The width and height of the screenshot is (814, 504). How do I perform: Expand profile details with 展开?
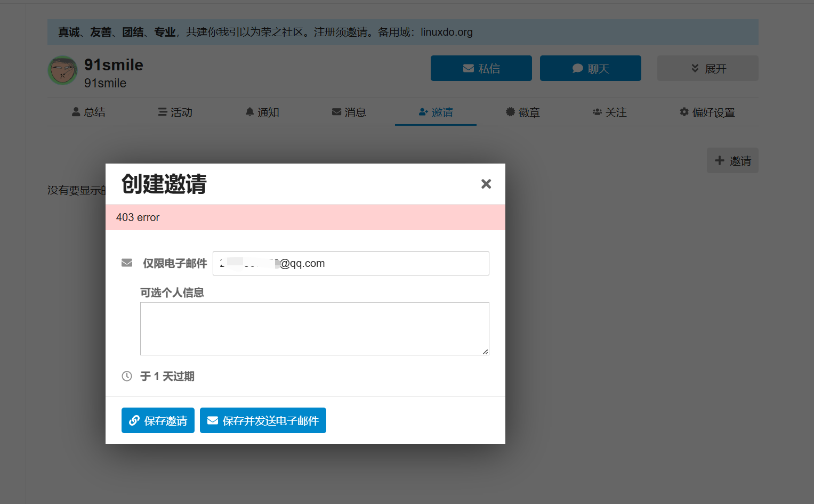coord(708,68)
